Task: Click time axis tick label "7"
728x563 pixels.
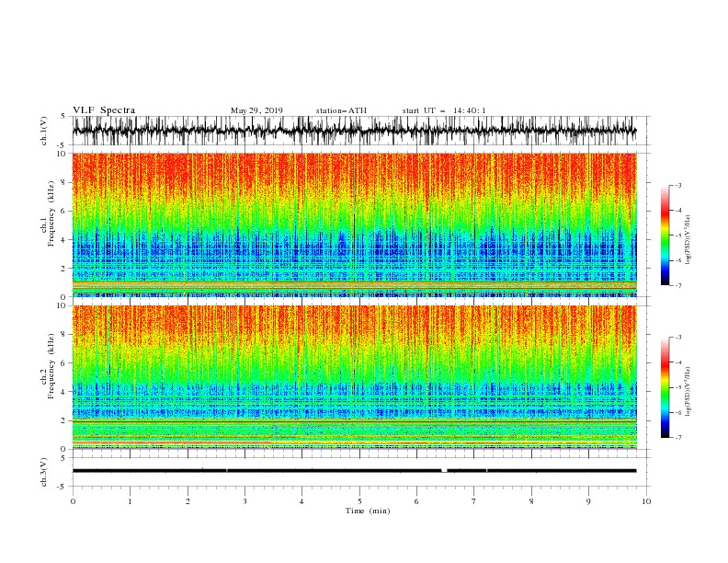Action: click(x=474, y=501)
